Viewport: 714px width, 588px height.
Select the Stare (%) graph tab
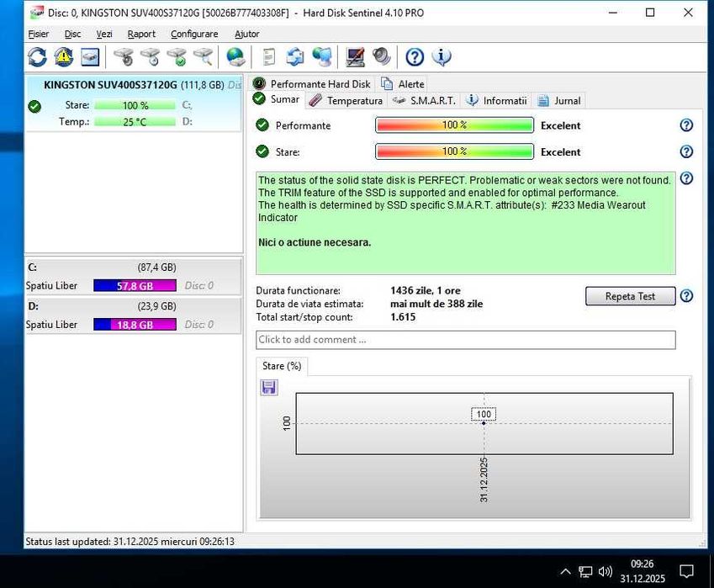tap(282, 366)
